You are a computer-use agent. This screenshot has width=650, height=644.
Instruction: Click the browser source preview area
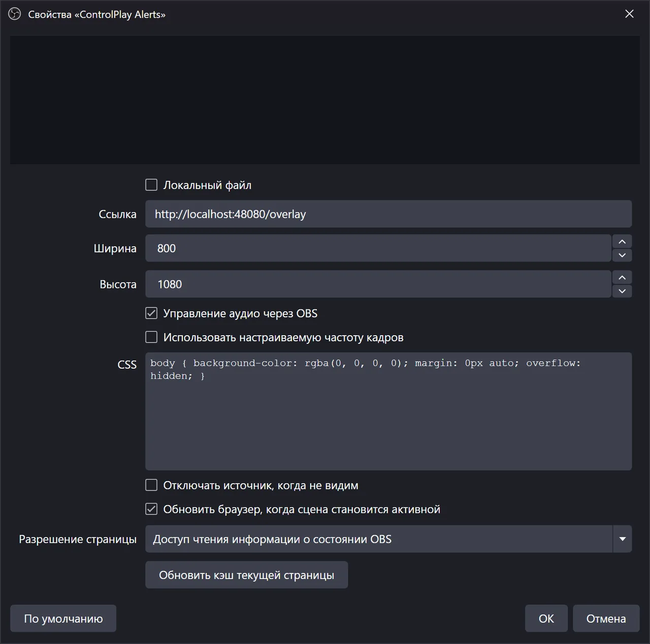(x=325, y=100)
